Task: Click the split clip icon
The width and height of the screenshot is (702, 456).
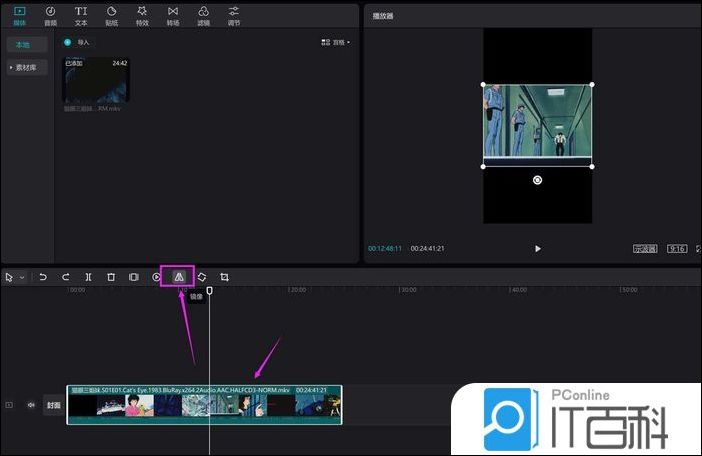Action: (x=89, y=277)
